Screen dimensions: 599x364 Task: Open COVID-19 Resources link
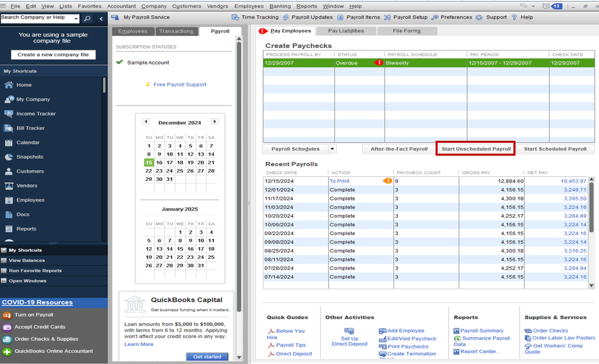pyautogui.click(x=37, y=302)
